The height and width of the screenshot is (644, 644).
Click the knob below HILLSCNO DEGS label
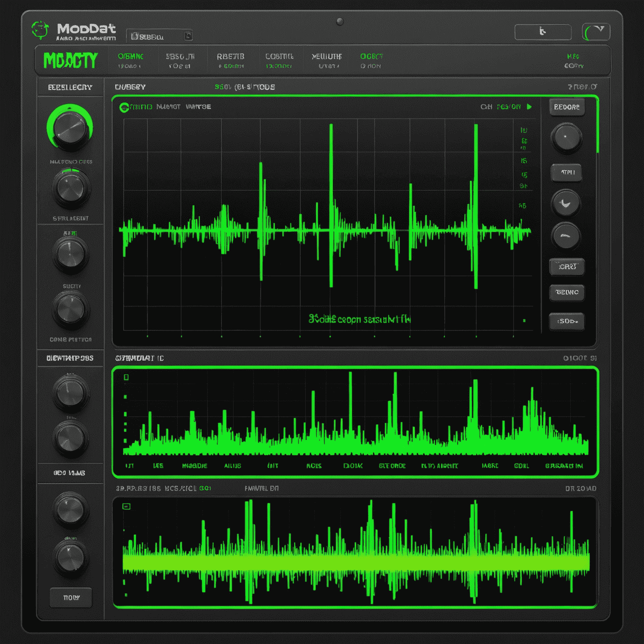(71, 189)
